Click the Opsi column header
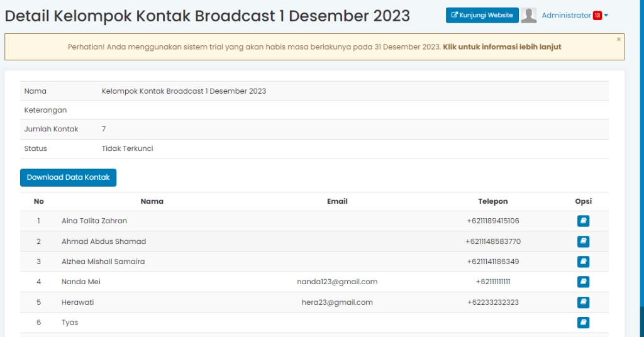Screen dimensions: 644x337 pos(583,201)
